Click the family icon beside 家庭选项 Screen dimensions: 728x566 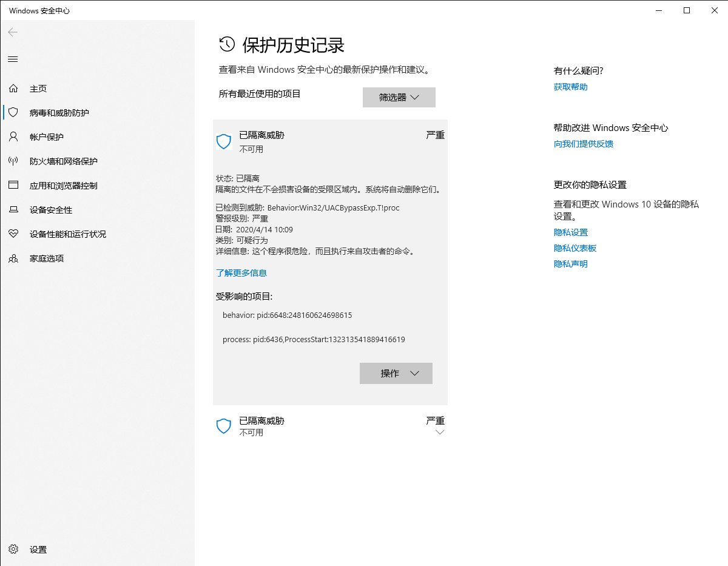point(13,258)
